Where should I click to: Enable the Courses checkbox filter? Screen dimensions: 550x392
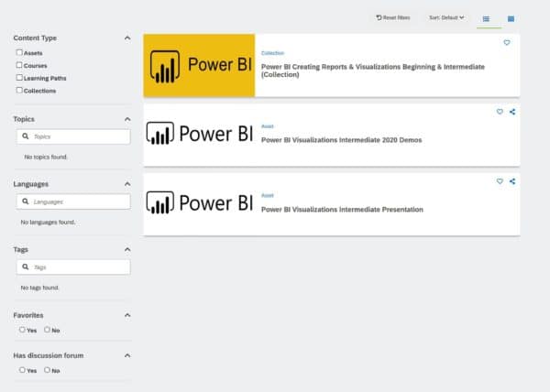[x=20, y=65]
